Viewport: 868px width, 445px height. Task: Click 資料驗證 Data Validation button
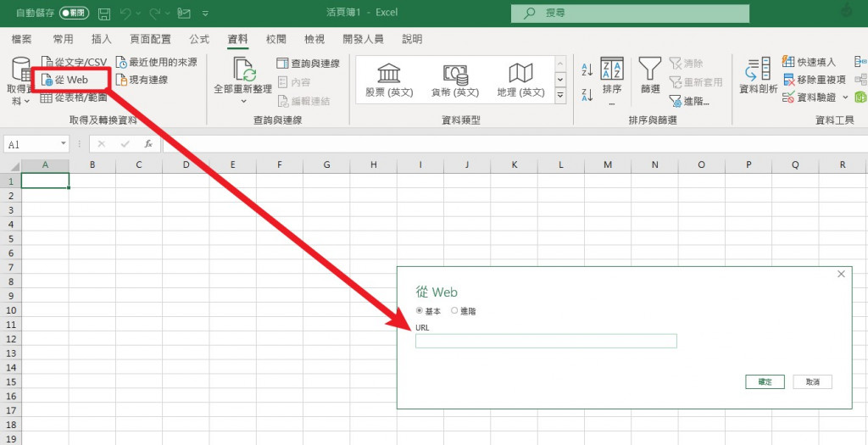click(x=810, y=97)
